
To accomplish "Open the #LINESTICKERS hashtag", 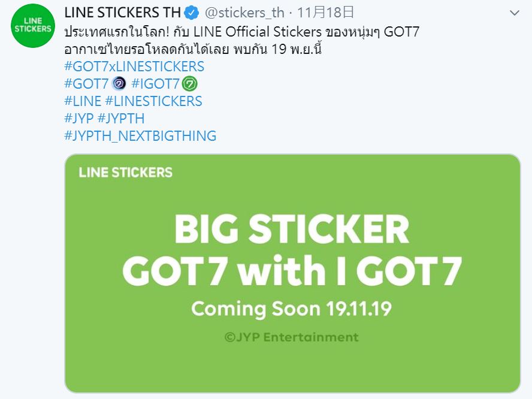I will tap(154, 101).
